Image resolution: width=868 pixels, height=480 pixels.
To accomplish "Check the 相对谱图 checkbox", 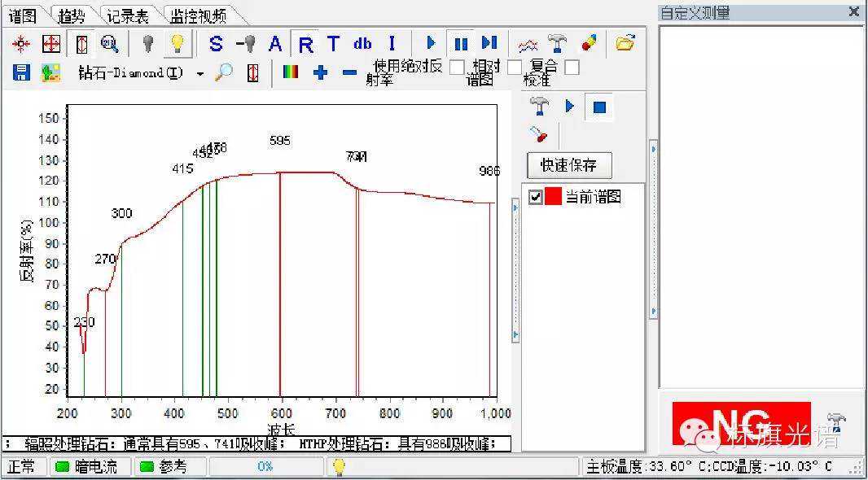I will coord(514,68).
